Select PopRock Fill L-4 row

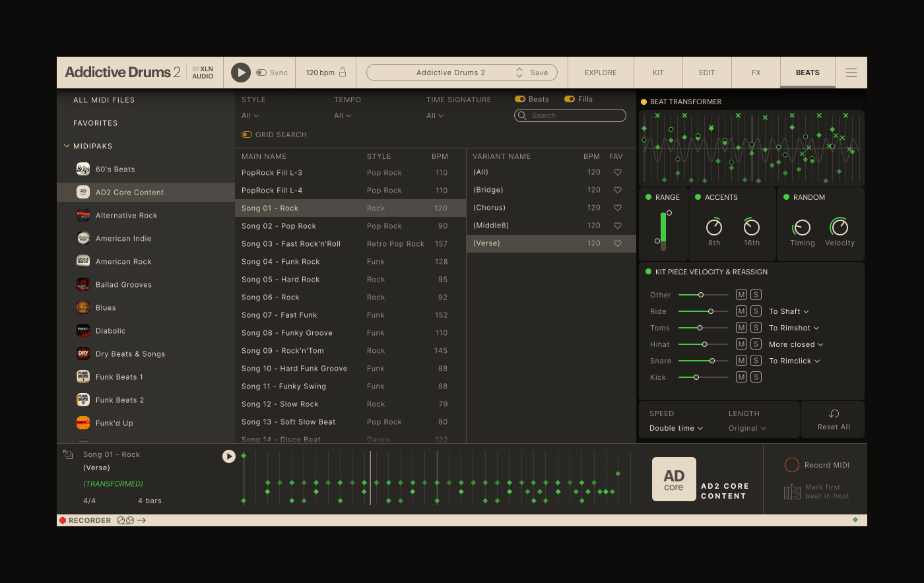tap(350, 191)
